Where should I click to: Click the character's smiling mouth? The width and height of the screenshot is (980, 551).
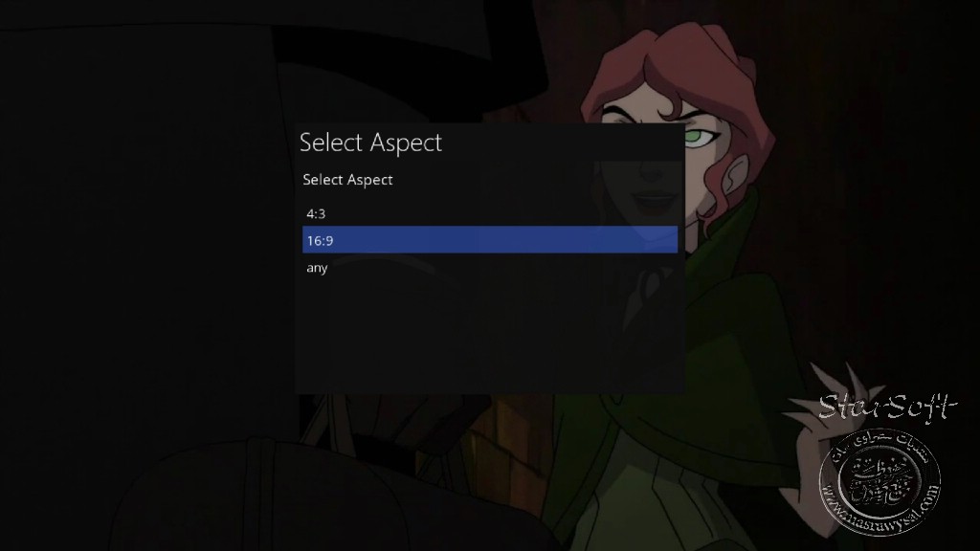tap(653, 201)
